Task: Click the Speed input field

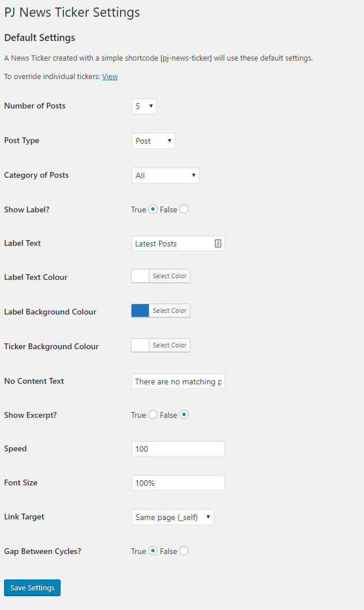Action: (x=178, y=449)
